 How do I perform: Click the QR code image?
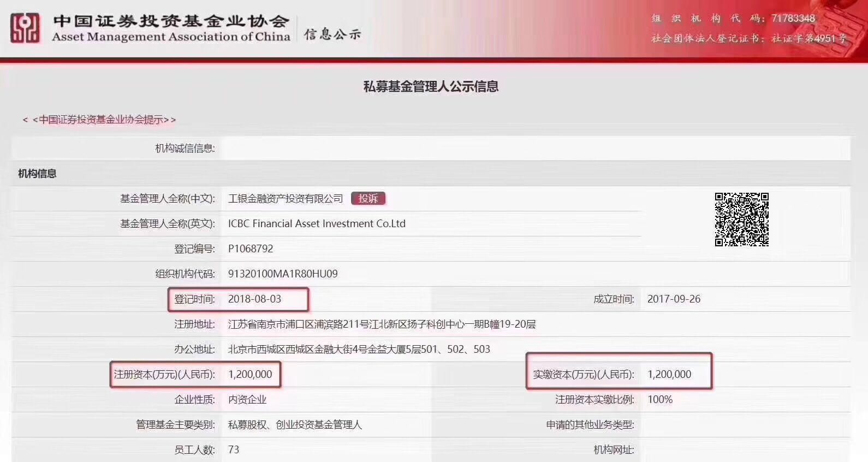point(742,220)
